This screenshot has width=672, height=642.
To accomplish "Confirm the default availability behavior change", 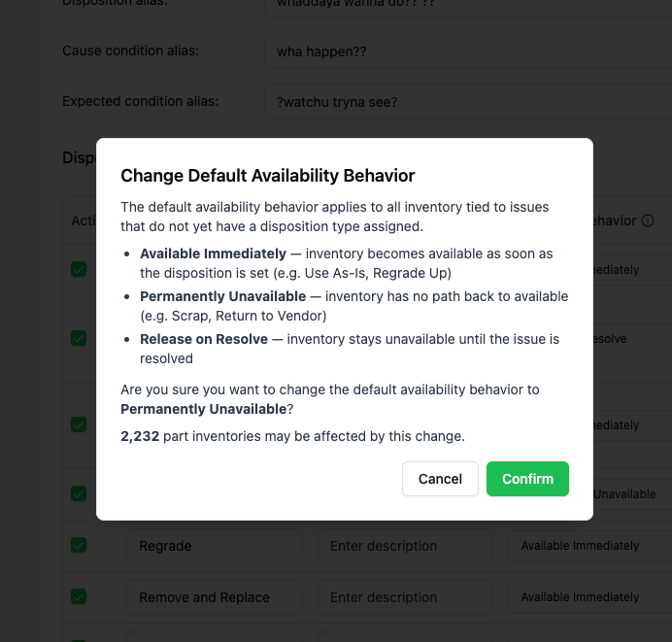I will click(527, 479).
